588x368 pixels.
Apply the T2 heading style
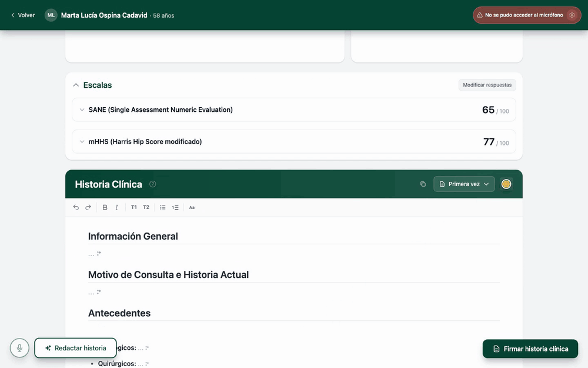coord(146,207)
